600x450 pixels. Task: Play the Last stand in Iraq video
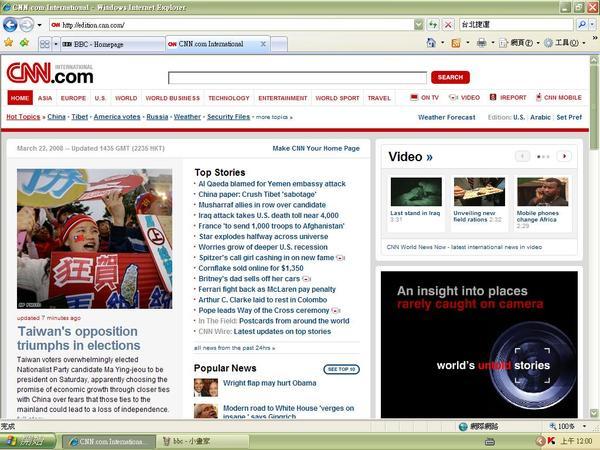point(416,192)
